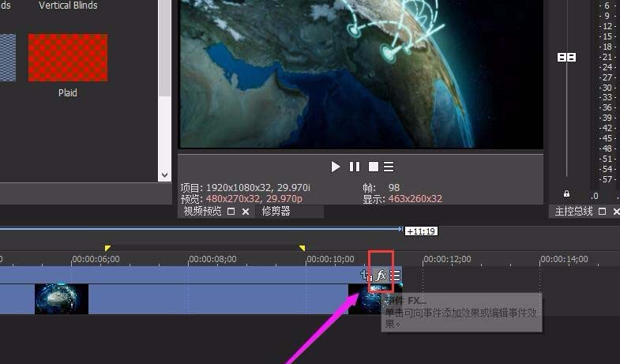Click the right yellow loop region marker

pyautogui.click(x=302, y=248)
